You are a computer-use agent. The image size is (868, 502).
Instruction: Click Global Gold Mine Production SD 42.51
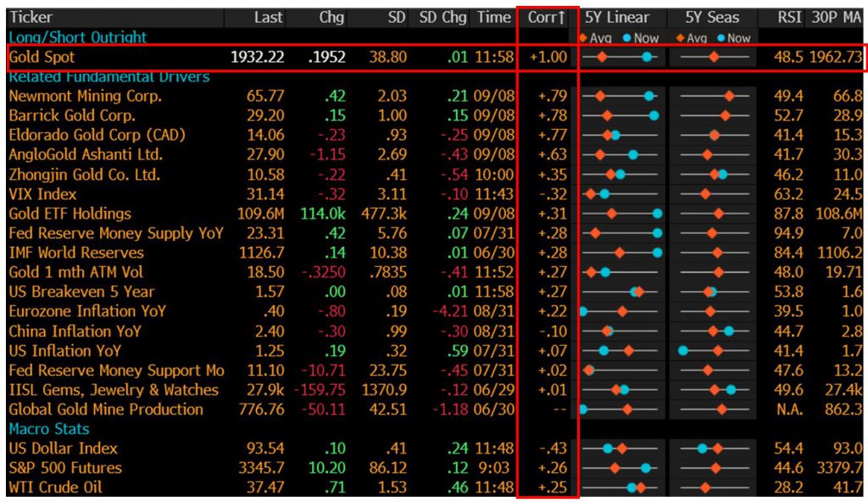coord(387,409)
